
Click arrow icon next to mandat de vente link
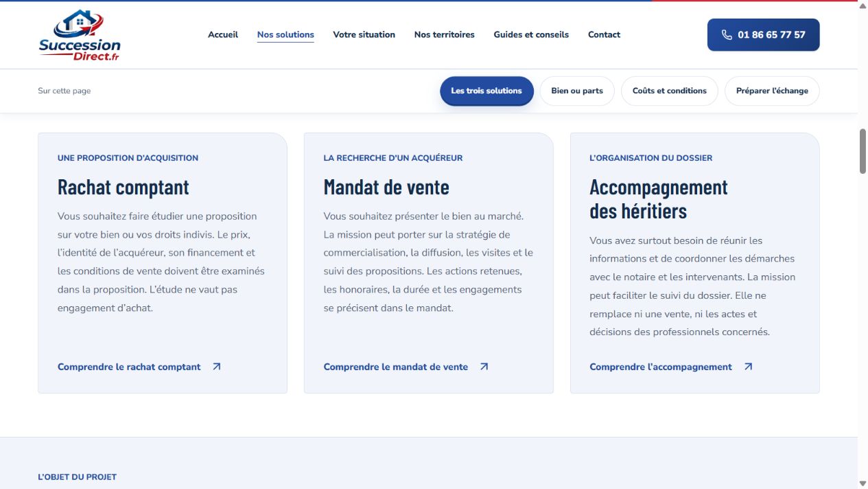click(484, 367)
